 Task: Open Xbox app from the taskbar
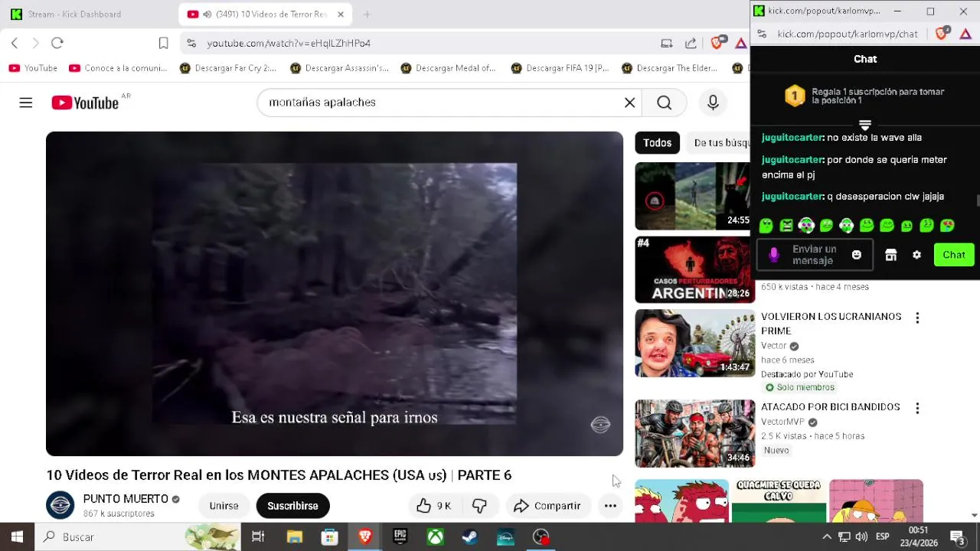(435, 537)
